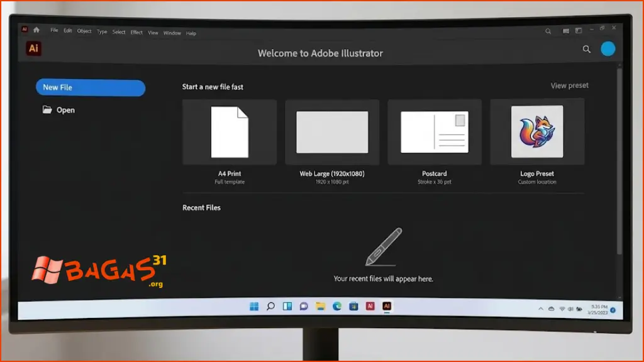Click the vertical scrollbar on the right edge
Screen dimensions: 644x362
tap(619, 160)
